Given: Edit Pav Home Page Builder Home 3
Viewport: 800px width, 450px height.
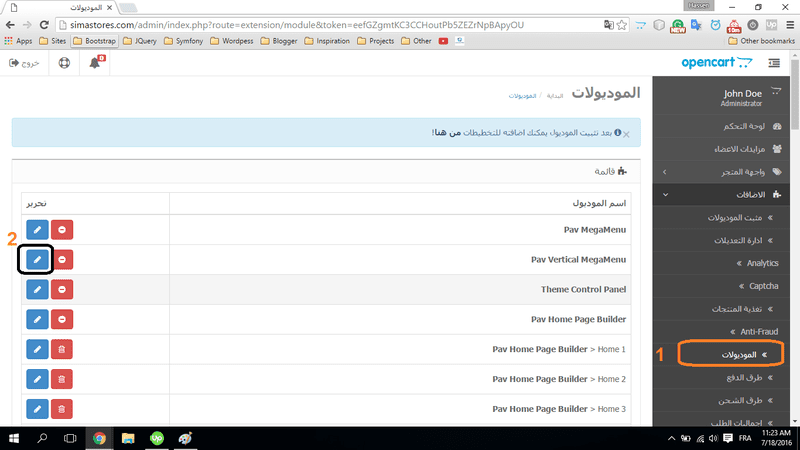Looking at the screenshot, I should [x=37, y=409].
